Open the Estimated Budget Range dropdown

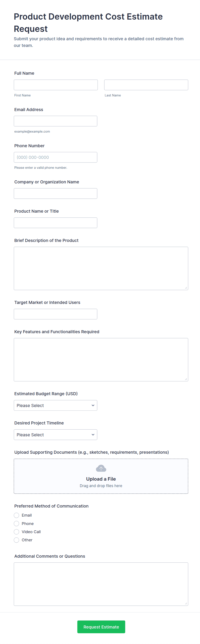click(x=55, y=406)
